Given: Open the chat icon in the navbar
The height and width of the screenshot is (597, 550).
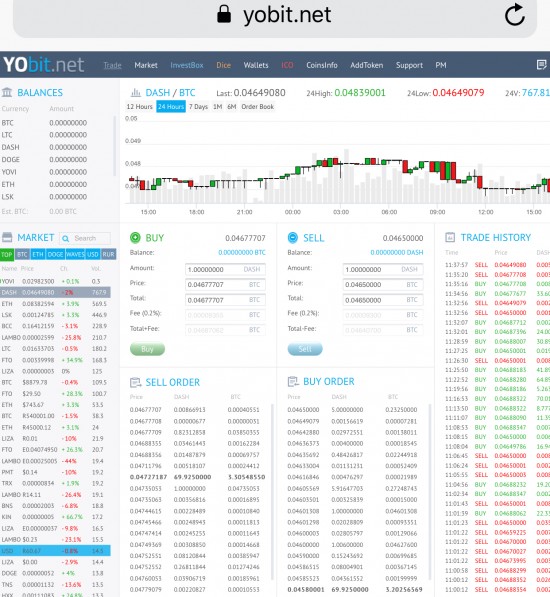Looking at the screenshot, I should 541,65.
